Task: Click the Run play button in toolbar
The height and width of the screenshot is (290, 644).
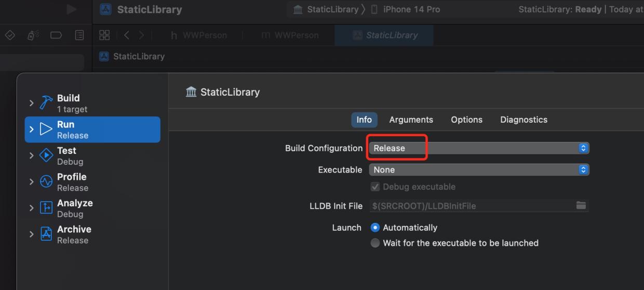Action: click(x=72, y=9)
